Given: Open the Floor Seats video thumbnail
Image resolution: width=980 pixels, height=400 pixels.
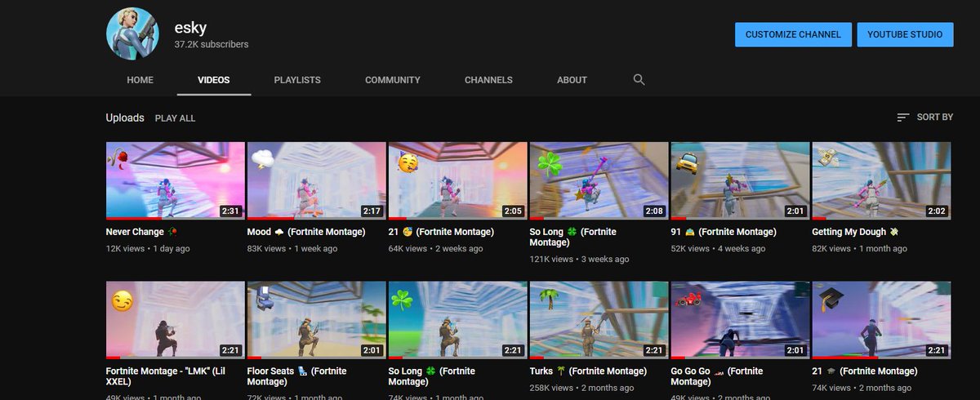Looking at the screenshot, I should [316, 320].
